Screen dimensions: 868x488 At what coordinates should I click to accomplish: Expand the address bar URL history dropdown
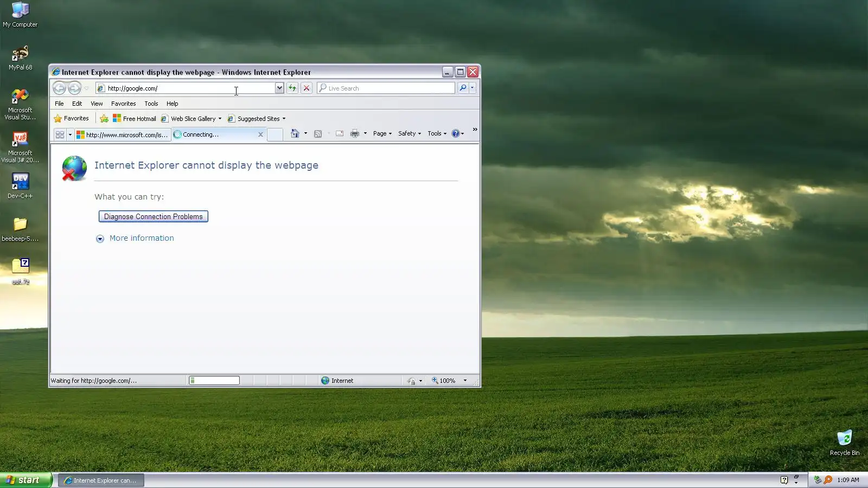coord(279,88)
